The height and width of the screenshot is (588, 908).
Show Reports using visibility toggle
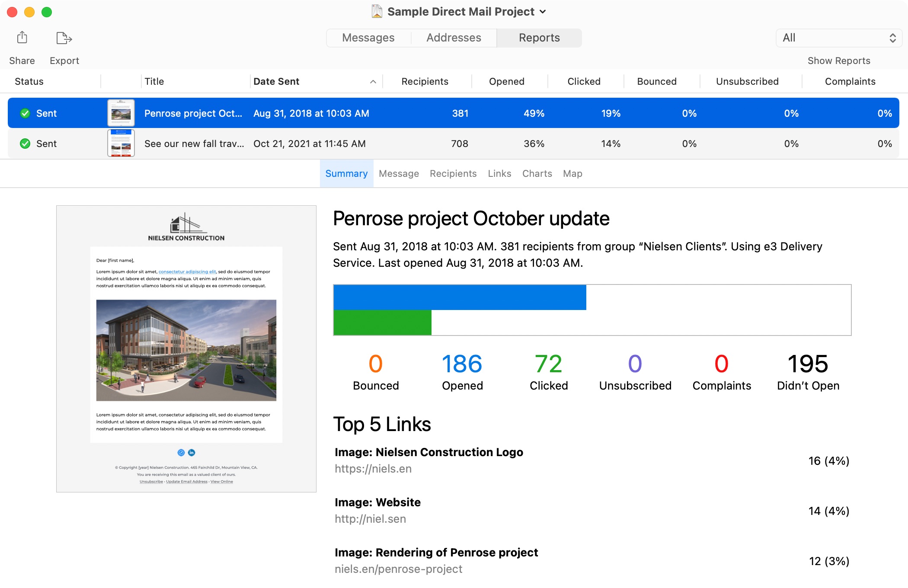(839, 60)
